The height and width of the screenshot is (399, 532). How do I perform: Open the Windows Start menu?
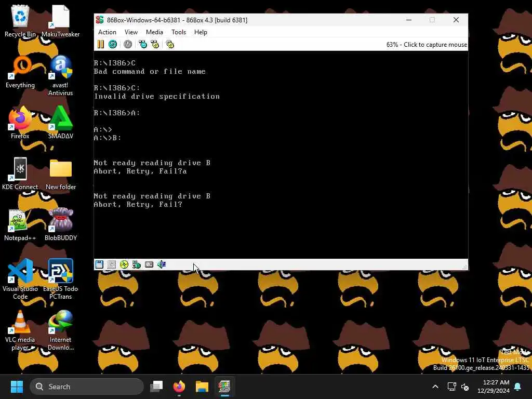point(17,387)
